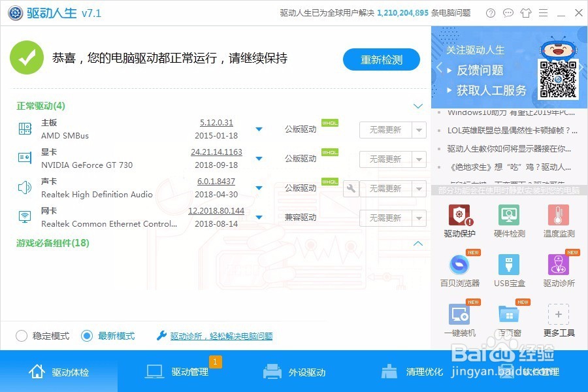Viewport: 588px width, 392px height.
Task: Open USB宝盒 tool
Action: pos(509,270)
